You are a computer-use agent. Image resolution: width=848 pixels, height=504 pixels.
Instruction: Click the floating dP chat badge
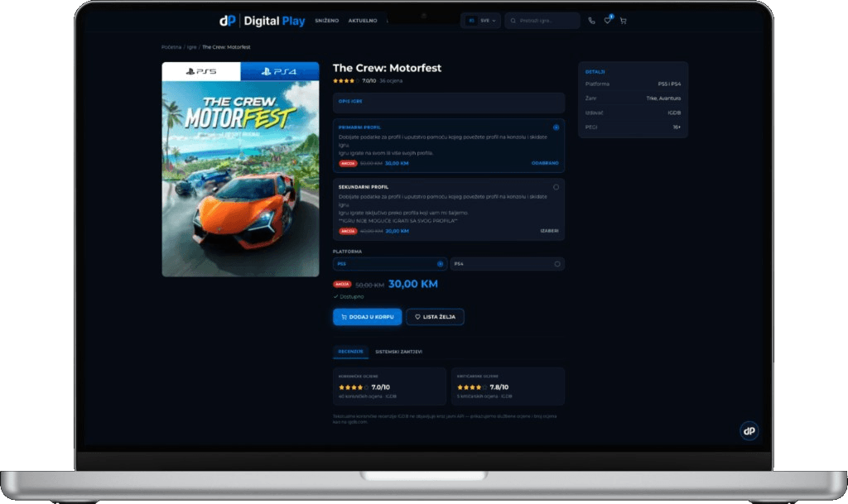tap(749, 430)
